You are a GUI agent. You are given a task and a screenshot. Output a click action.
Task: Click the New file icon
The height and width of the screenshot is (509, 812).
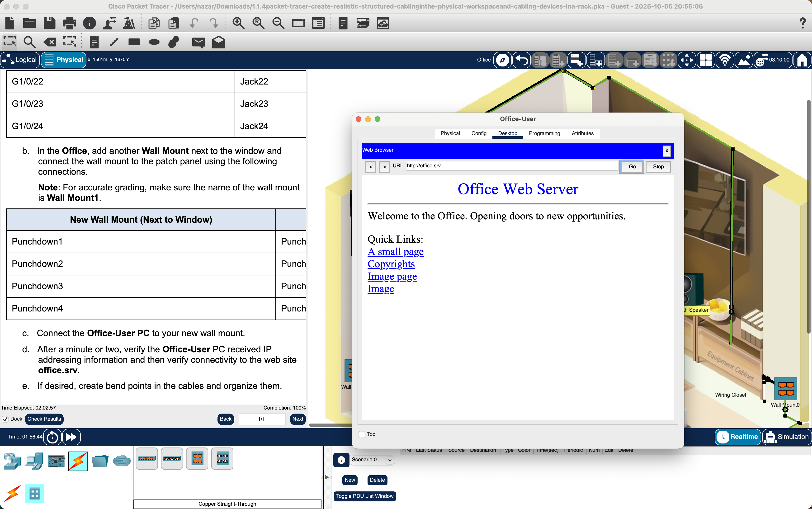(x=10, y=23)
